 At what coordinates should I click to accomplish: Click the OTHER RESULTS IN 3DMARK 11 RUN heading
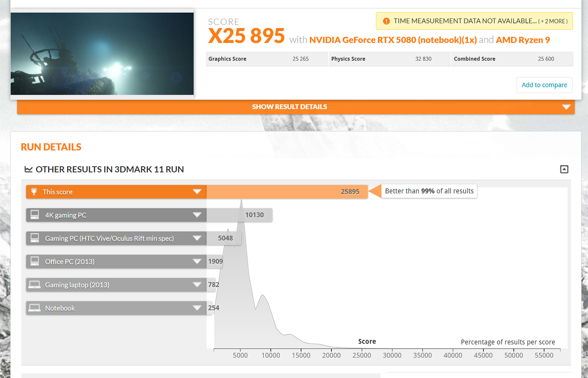point(110,169)
